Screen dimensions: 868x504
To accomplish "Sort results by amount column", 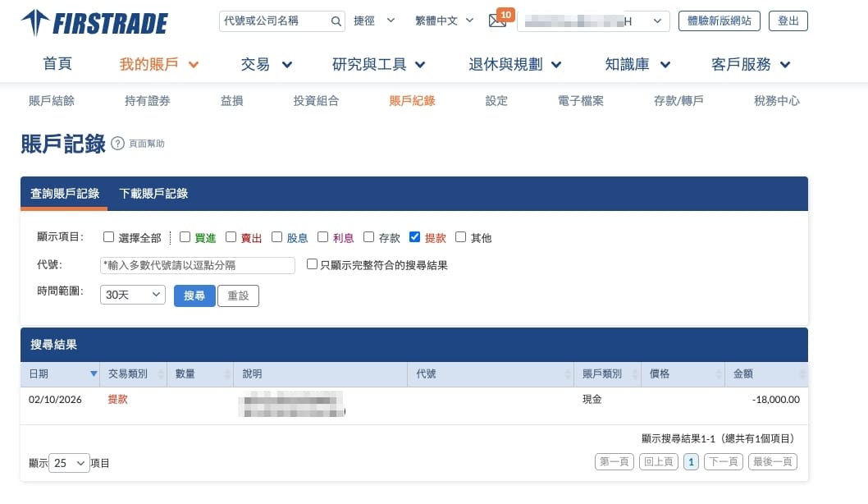I will [802, 374].
